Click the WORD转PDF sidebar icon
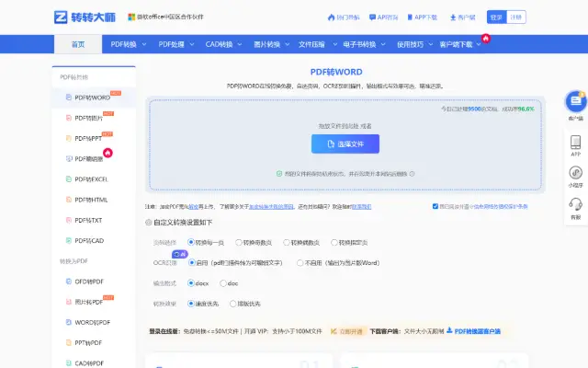The width and height of the screenshot is (588, 368). click(69, 322)
